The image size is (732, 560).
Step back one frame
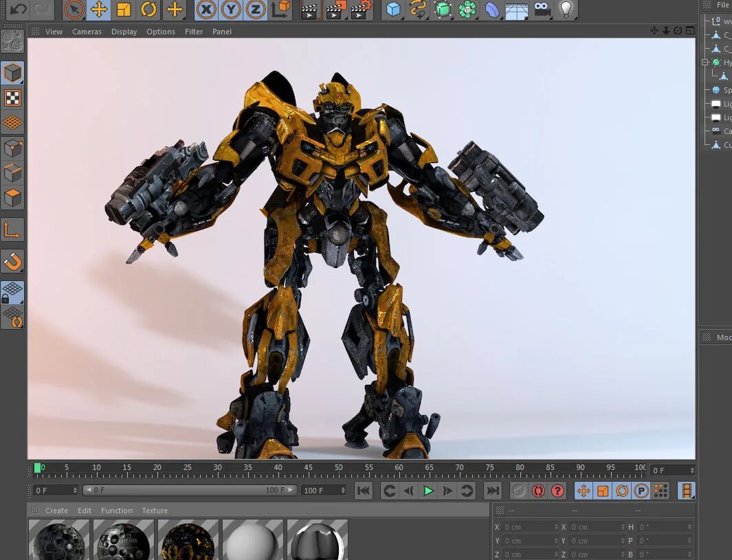(408, 491)
